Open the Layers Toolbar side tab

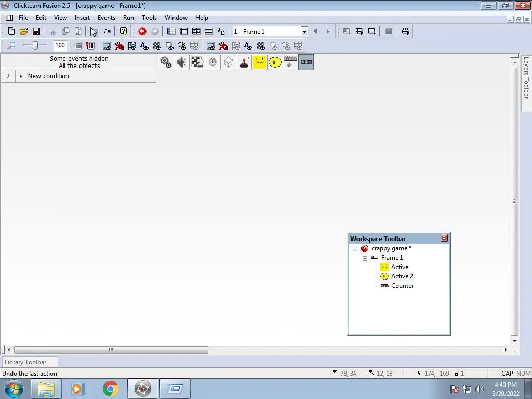tap(526, 83)
